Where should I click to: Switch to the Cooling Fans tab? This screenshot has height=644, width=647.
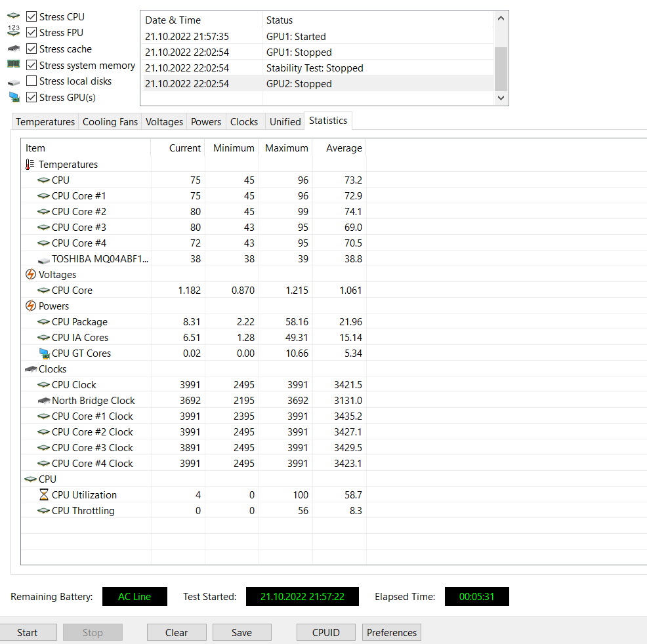[x=110, y=121]
